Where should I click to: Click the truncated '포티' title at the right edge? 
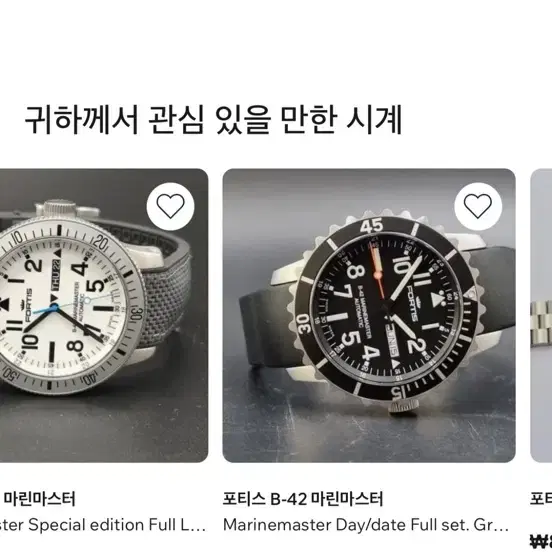pos(541,499)
